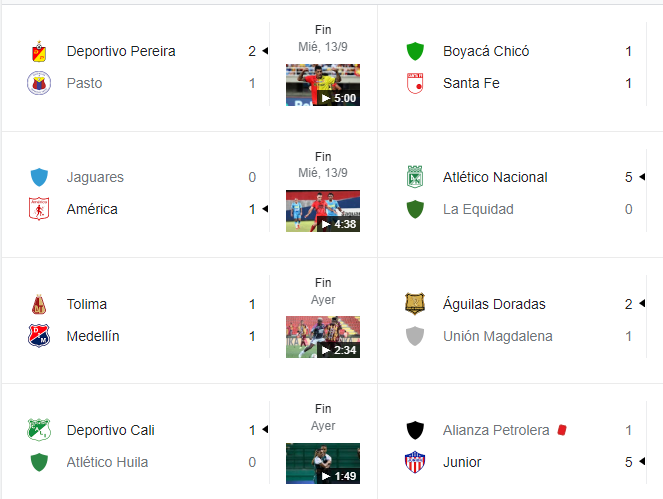Viewport: 663px width, 499px height.
Task: Open the Unión Magdalena team name
Action: [x=498, y=336]
